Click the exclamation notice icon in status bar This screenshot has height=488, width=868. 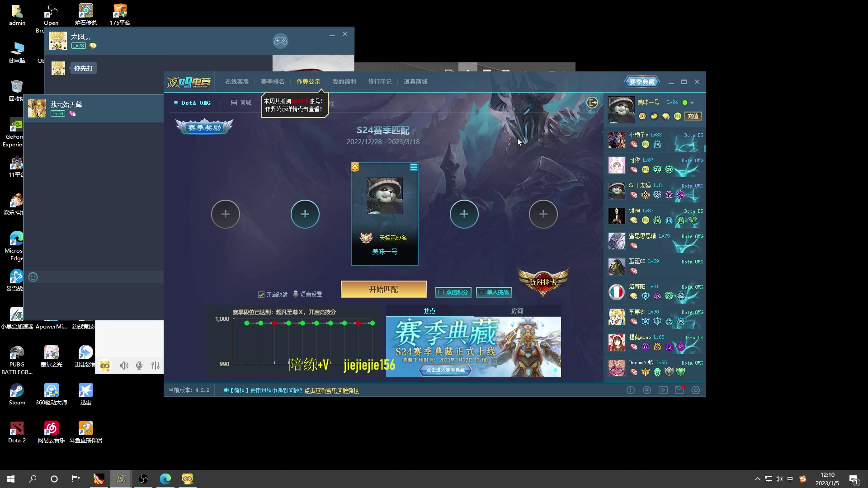click(631, 390)
